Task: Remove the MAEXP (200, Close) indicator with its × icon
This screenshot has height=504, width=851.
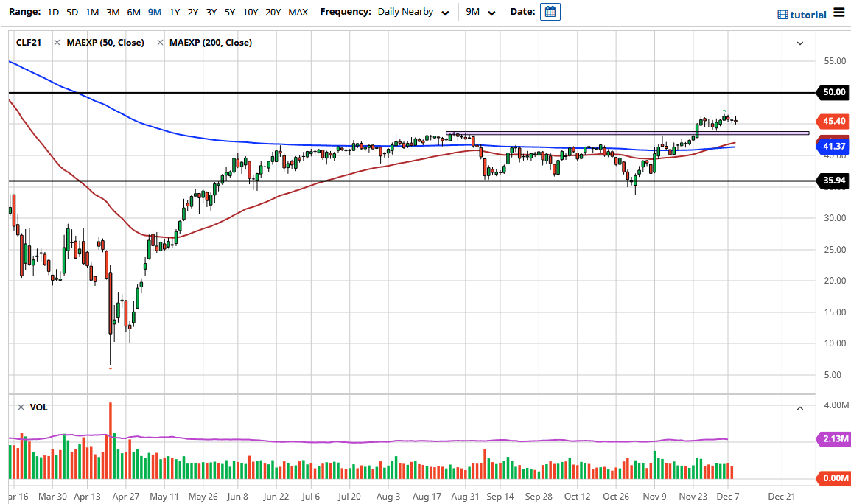Action: [160, 43]
